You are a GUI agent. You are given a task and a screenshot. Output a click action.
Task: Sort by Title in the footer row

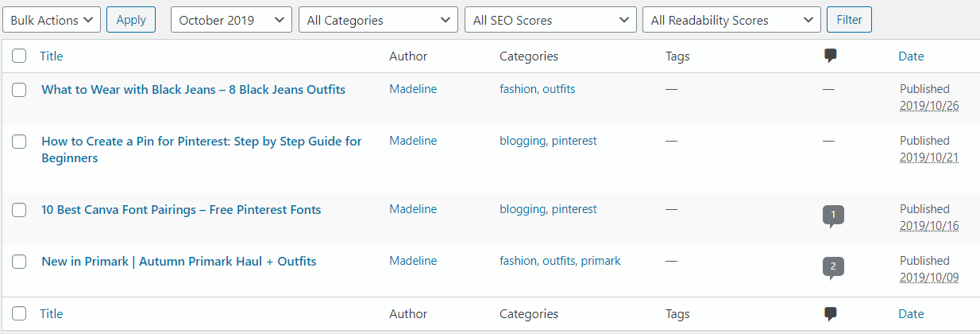pos(52,314)
